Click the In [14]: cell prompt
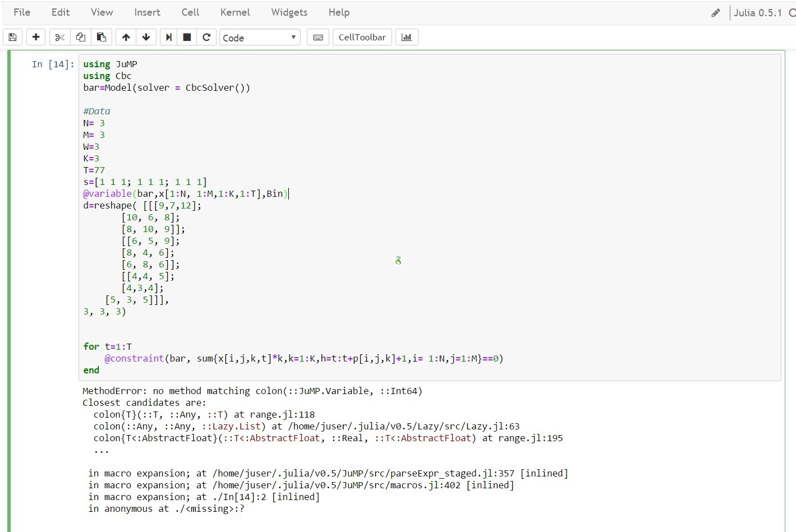The height and width of the screenshot is (532, 796). tap(53, 64)
